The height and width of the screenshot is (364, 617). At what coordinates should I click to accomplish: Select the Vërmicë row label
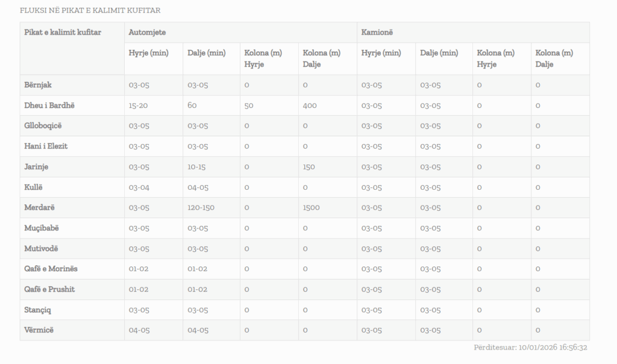point(39,330)
